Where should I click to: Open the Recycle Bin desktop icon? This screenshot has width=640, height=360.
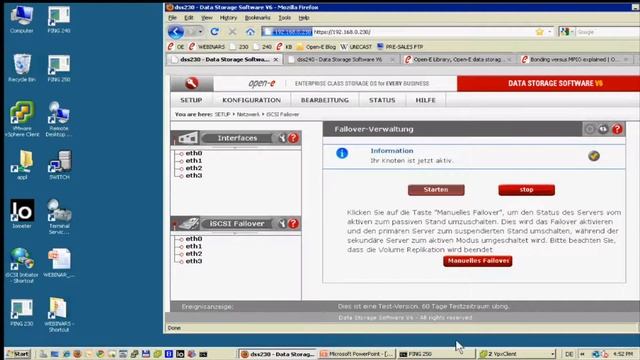pyautogui.click(x=22, y=68)
